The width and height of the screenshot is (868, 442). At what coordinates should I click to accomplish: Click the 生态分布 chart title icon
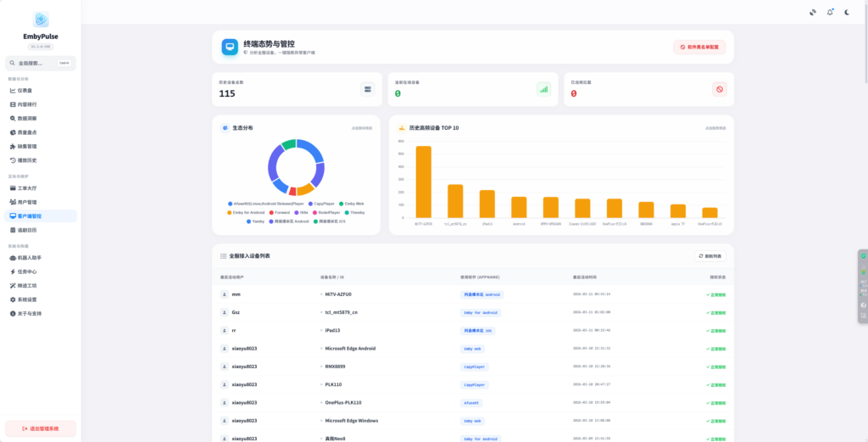point(225,128)
